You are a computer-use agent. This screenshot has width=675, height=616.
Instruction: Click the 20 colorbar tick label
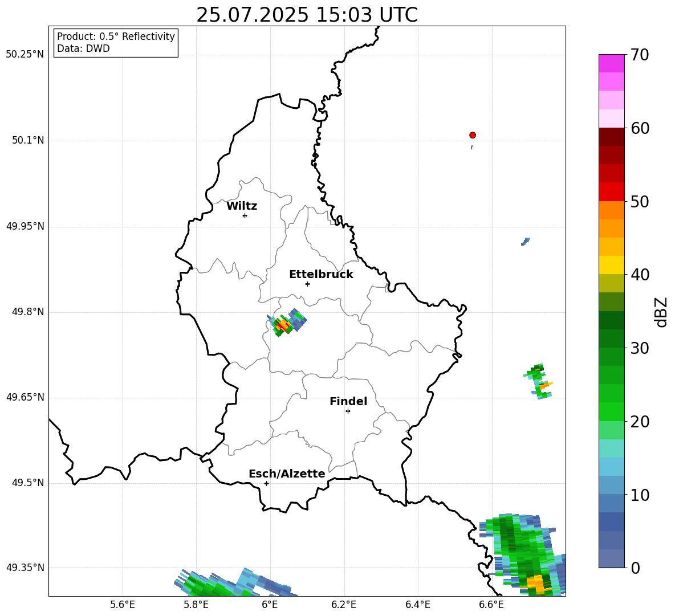(x=640, y=422)
